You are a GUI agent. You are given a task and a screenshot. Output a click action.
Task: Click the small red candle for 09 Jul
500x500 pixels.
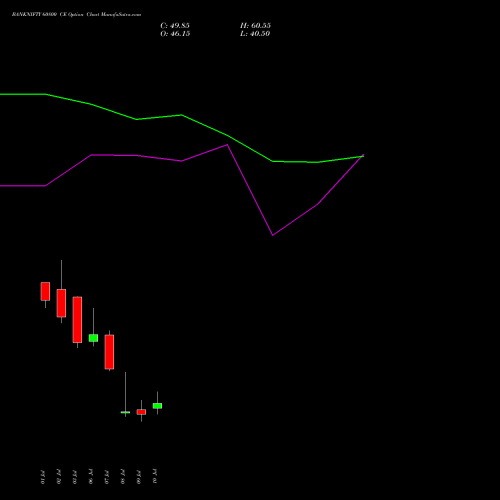click(x=141, y=412)
